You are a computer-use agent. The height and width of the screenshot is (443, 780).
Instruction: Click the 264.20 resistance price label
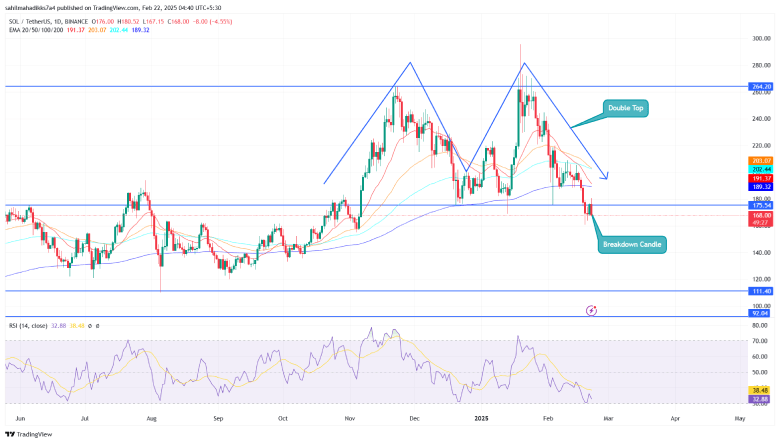[x=761, y=87]
